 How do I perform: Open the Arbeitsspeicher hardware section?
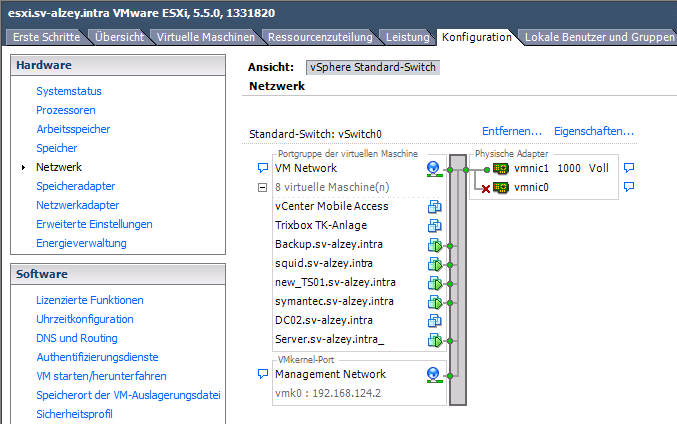click(x=73, y=129)
